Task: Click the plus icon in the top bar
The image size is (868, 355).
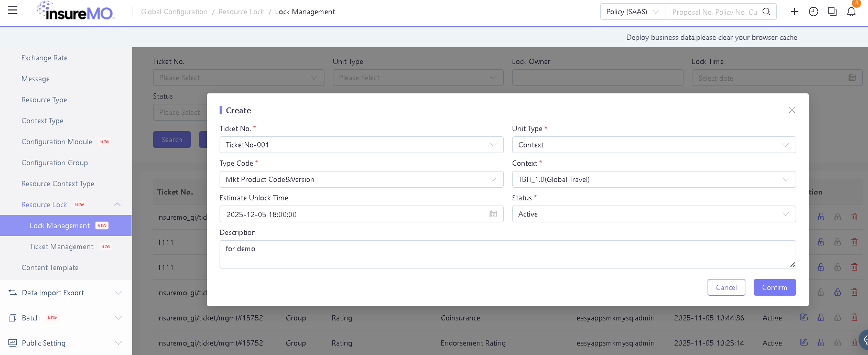Action: coord(795,12)
